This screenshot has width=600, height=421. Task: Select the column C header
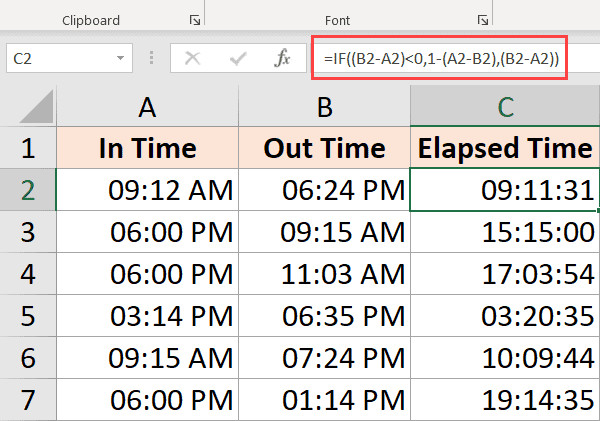(x=505, y=107)
